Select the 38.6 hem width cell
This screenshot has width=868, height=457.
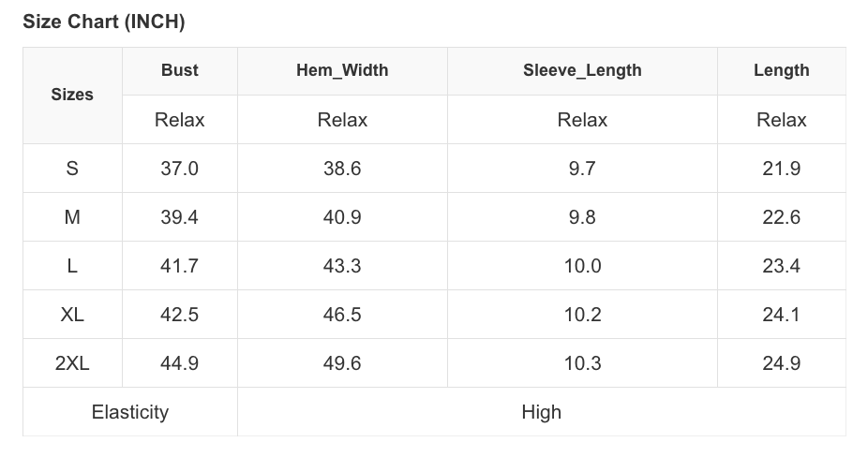click(342, 169)
